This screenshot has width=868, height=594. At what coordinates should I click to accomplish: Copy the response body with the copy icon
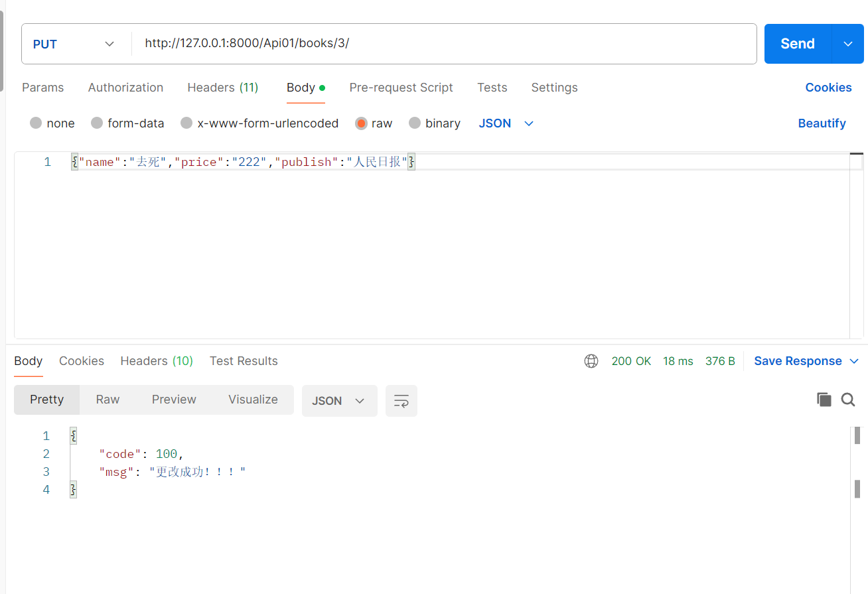pos(824,400)
